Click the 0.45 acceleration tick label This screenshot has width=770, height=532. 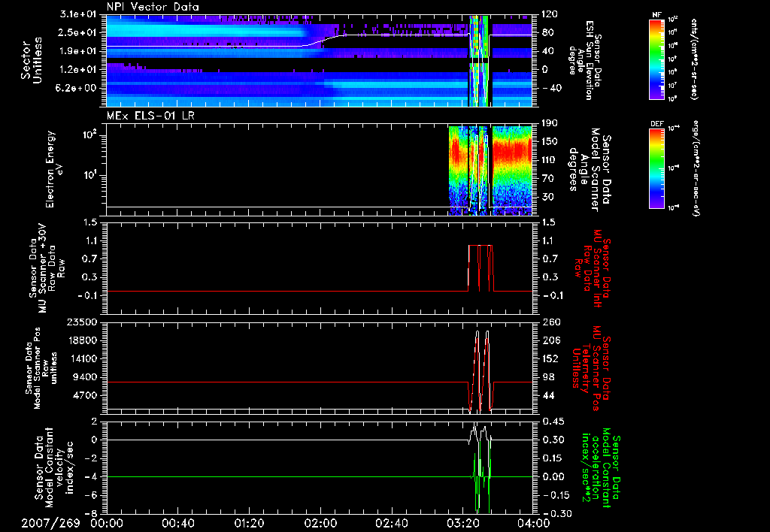pyautogui.click(x=552, y=421)
